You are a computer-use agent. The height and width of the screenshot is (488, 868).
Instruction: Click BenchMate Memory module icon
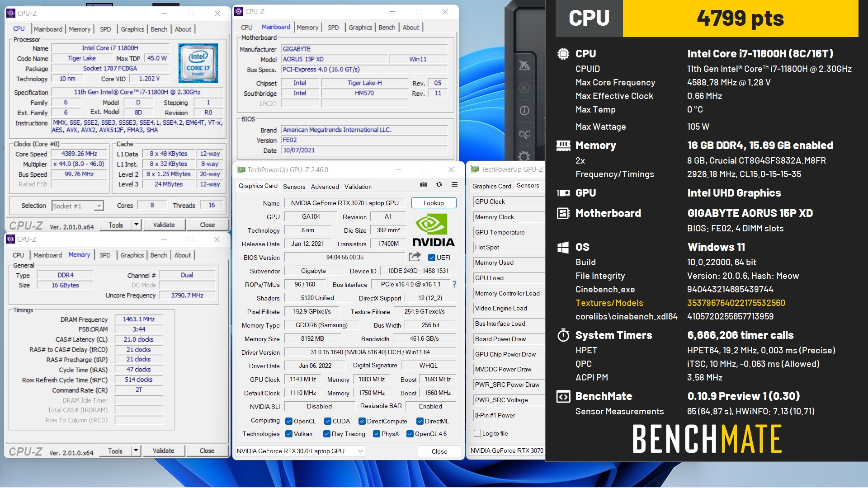(563, 145)
